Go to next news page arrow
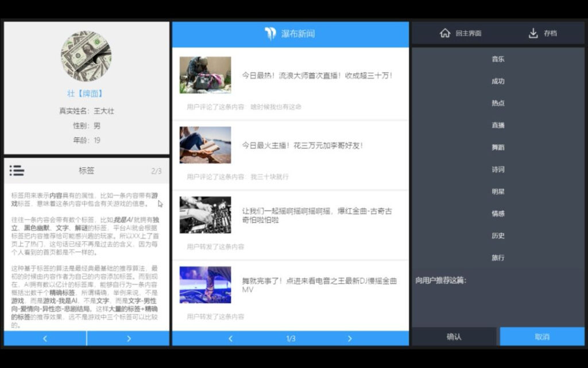The width and height of the screenshot is (588, 368). (x=350, y=338)
